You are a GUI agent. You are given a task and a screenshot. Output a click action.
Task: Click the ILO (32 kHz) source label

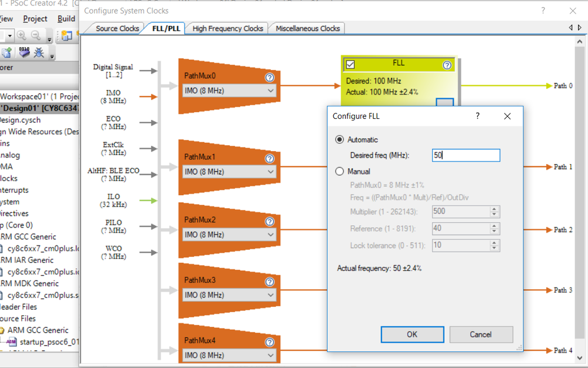(113, 200)
